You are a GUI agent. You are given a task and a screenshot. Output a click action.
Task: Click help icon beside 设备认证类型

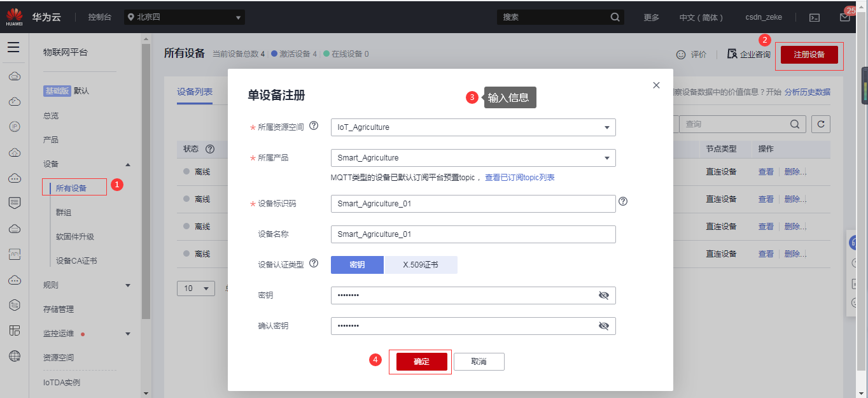314,263
